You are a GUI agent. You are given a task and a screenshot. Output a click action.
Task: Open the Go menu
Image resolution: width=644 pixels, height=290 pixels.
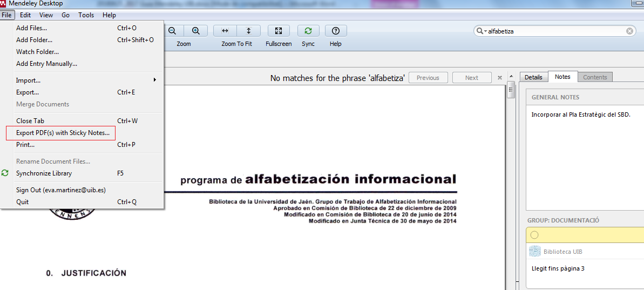click(x=66, y=15)
